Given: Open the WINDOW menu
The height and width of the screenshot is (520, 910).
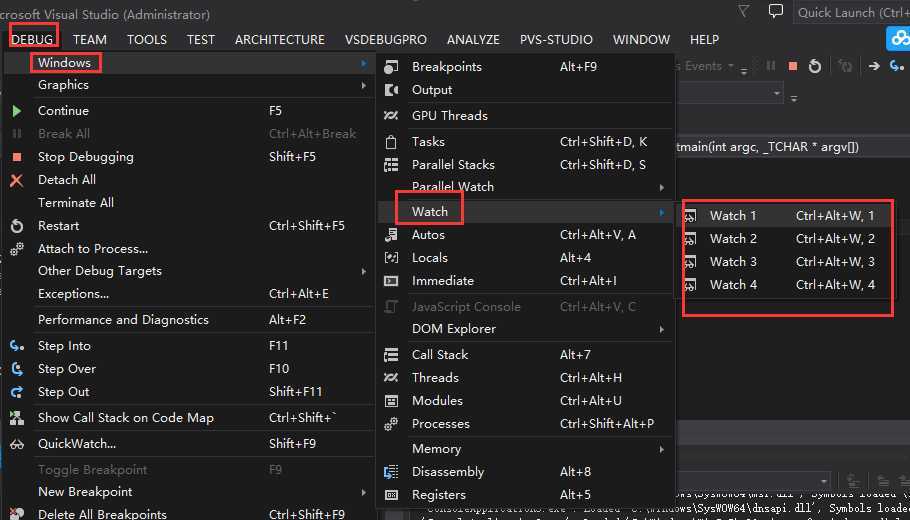Looking at the screenshot, I should tap(641, 39).
